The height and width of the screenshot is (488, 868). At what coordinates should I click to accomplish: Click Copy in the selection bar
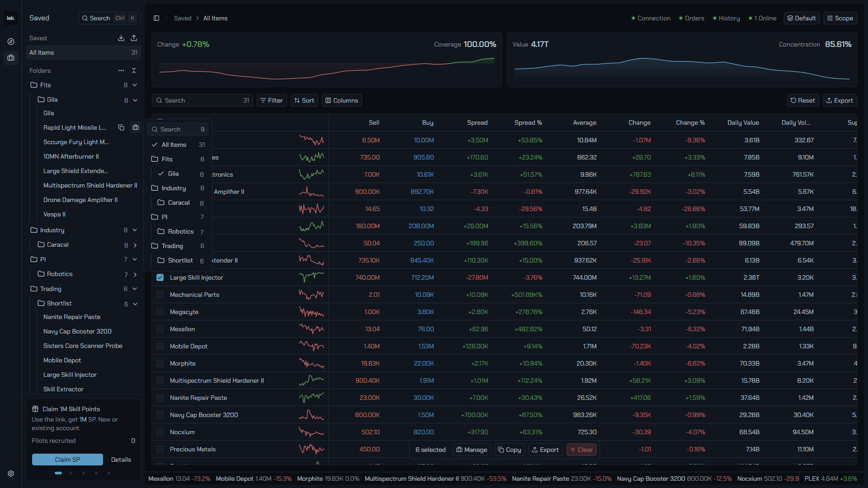click(509, 450)
